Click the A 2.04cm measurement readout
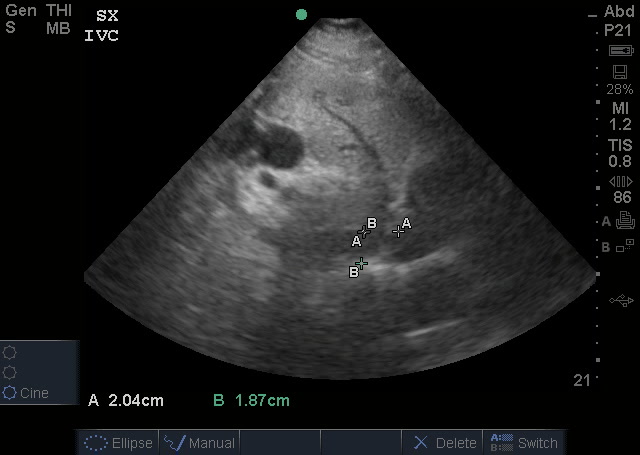This screenshot has height=455, width=640. point(127,401)
